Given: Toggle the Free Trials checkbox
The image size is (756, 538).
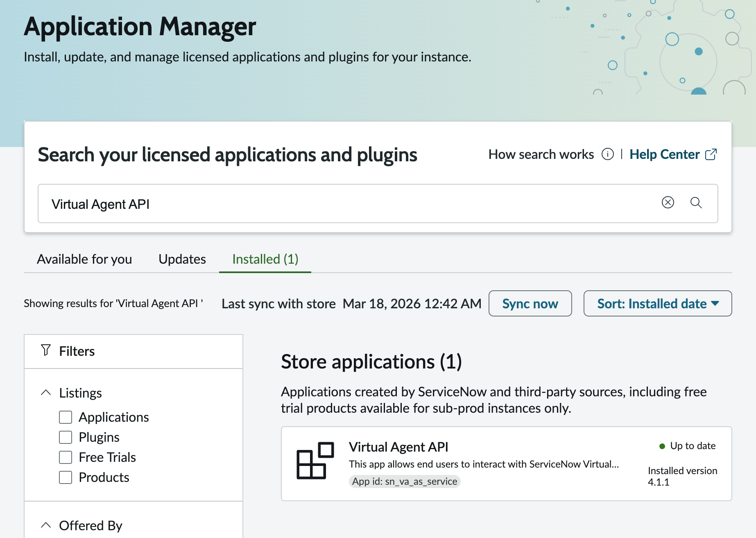Looking at the screenshot, I should point(66,457).
